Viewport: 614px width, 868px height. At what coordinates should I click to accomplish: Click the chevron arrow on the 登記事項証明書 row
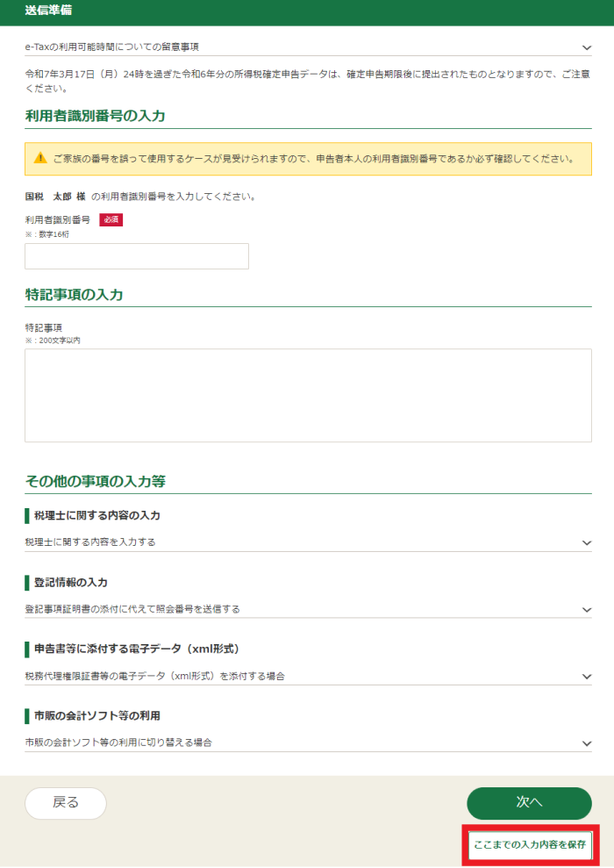[586, 610]
